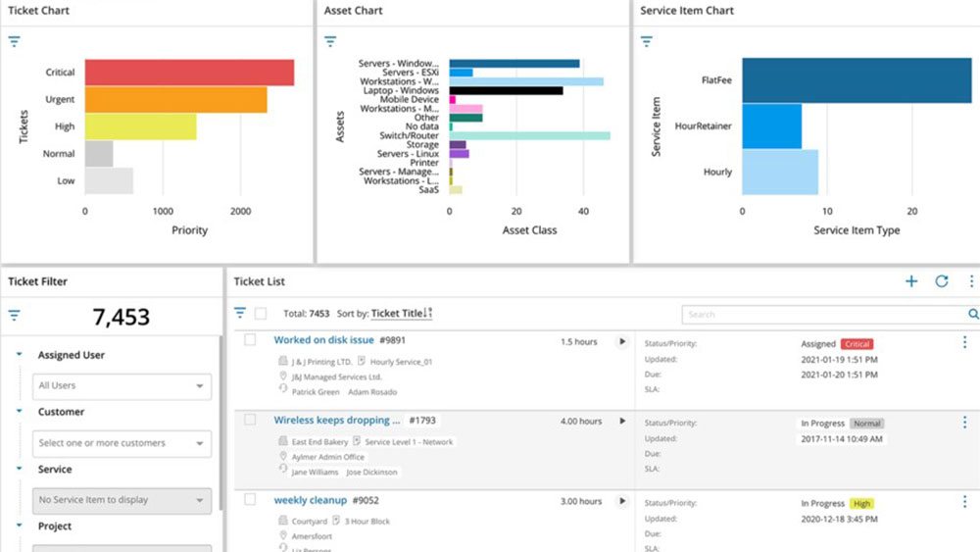Open the Worked on disk issue link

click(323, 340)
